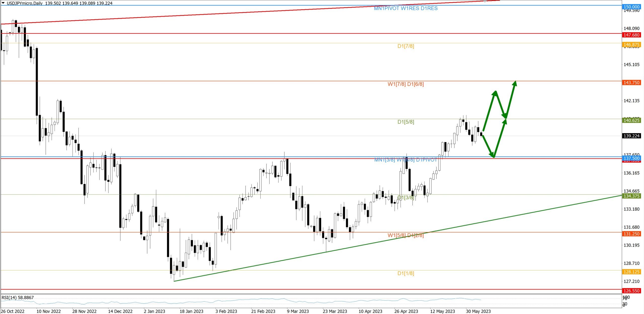
Task: Select the blue 137.500 pivot price tag
Action: 631,158
